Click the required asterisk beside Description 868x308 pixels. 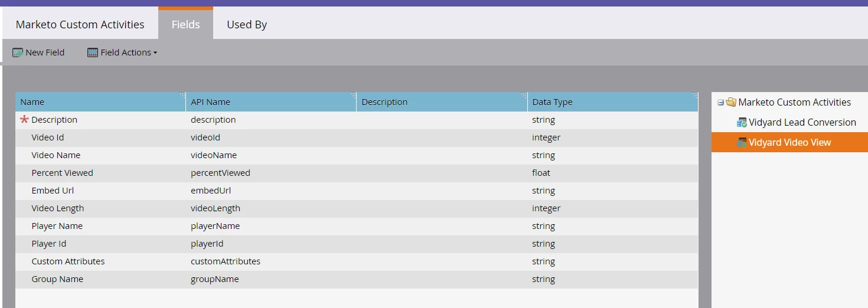click(24, 120)
